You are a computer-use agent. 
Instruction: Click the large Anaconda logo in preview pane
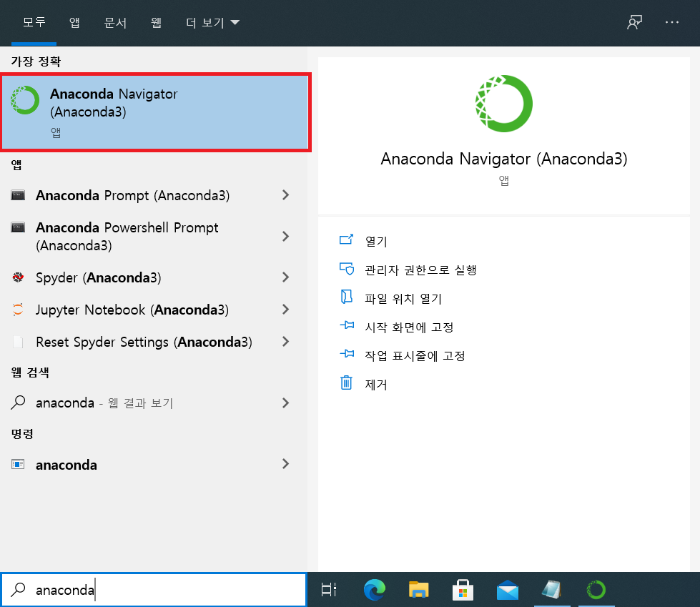tap(503, 104)
